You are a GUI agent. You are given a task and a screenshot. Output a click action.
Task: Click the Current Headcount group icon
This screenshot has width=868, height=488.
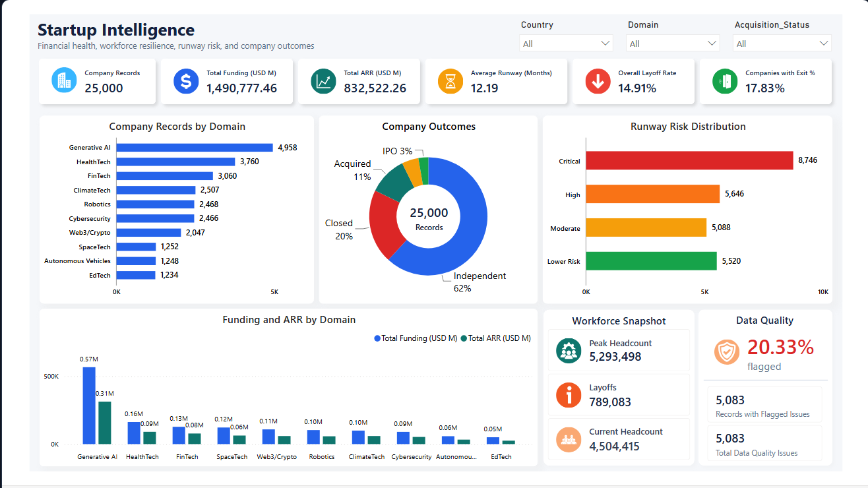tap(569, 439)
